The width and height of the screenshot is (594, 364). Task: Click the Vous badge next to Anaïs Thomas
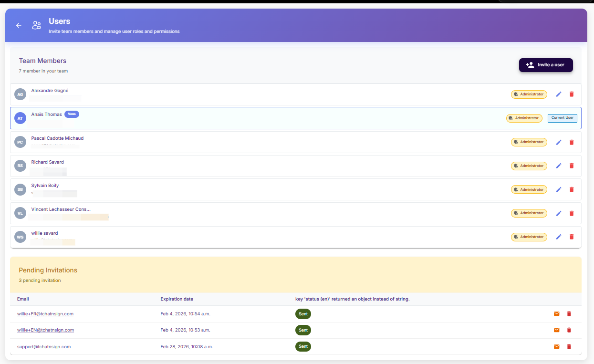72,114
